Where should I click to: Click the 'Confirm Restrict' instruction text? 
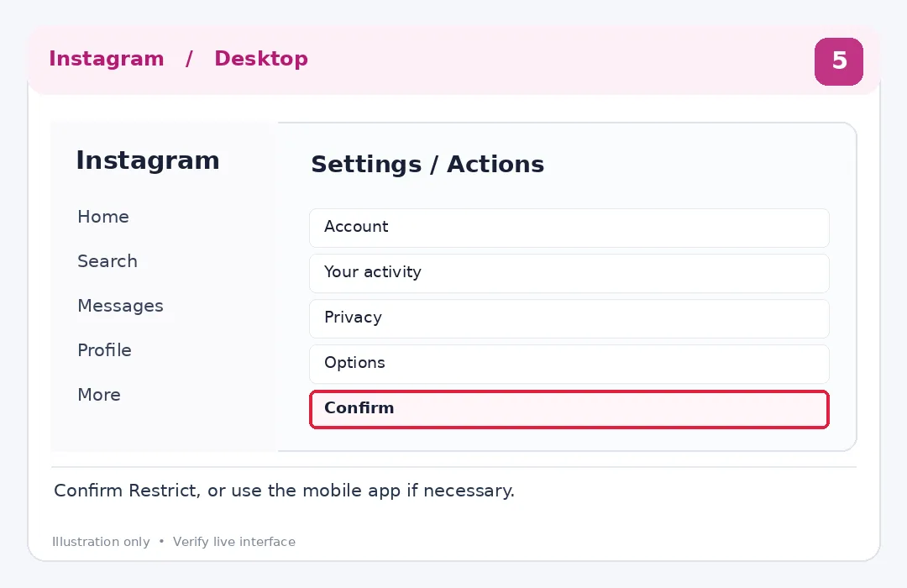click(284, 491)
